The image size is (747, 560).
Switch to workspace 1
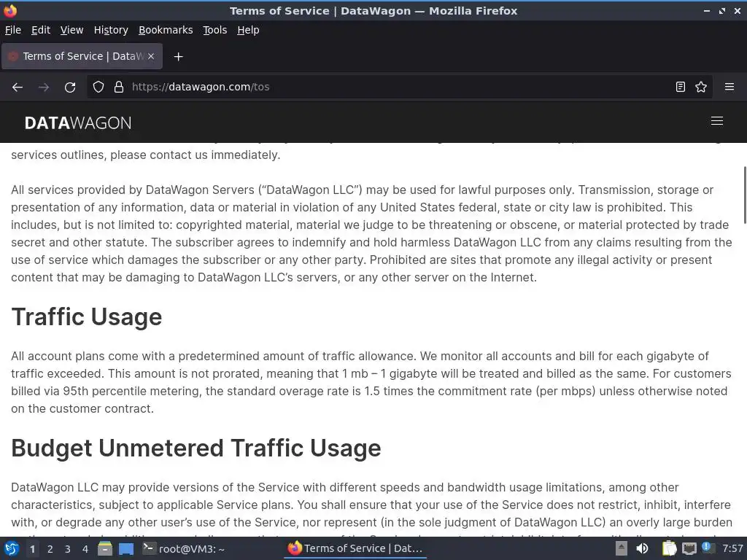coord(32,549)
